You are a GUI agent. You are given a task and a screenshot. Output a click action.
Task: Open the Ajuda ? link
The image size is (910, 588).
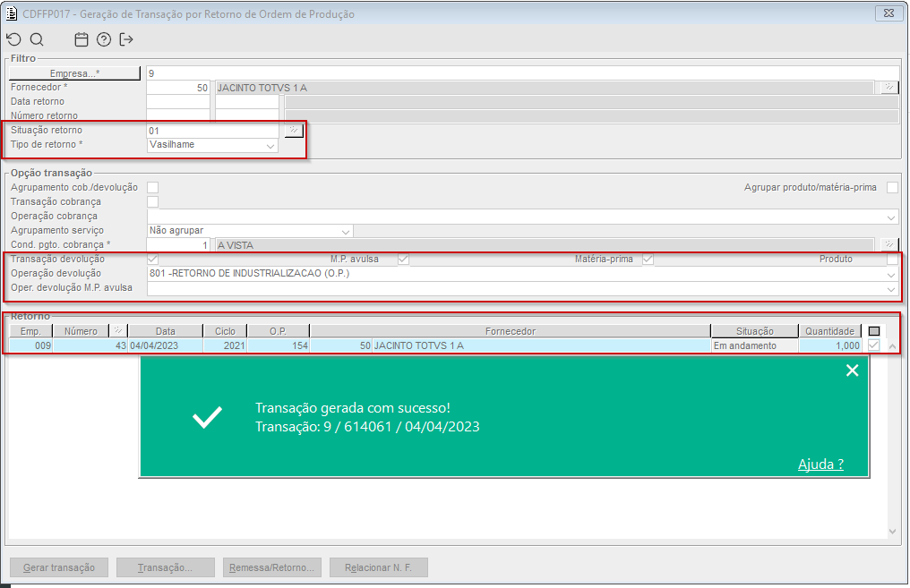pos(820,464)
